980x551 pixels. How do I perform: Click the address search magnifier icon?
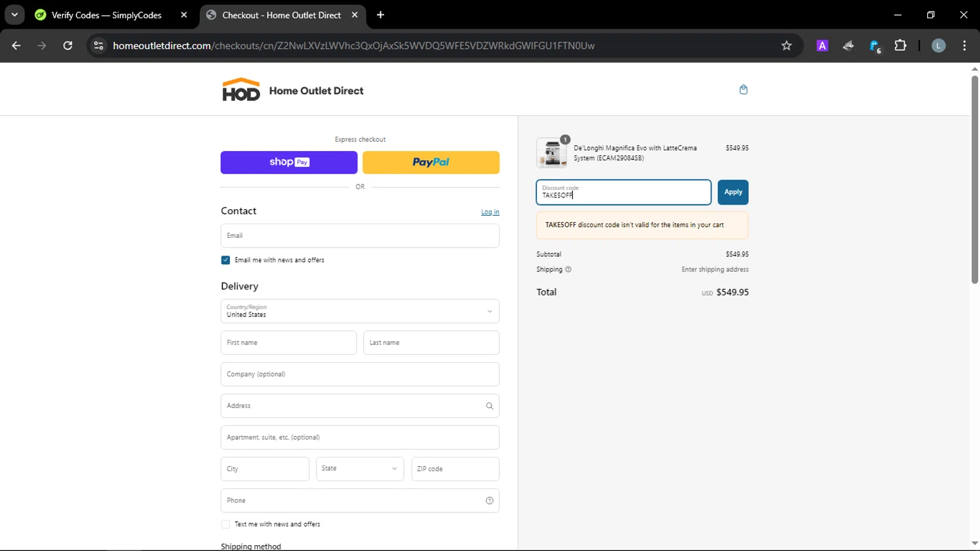tap(489, 406)
